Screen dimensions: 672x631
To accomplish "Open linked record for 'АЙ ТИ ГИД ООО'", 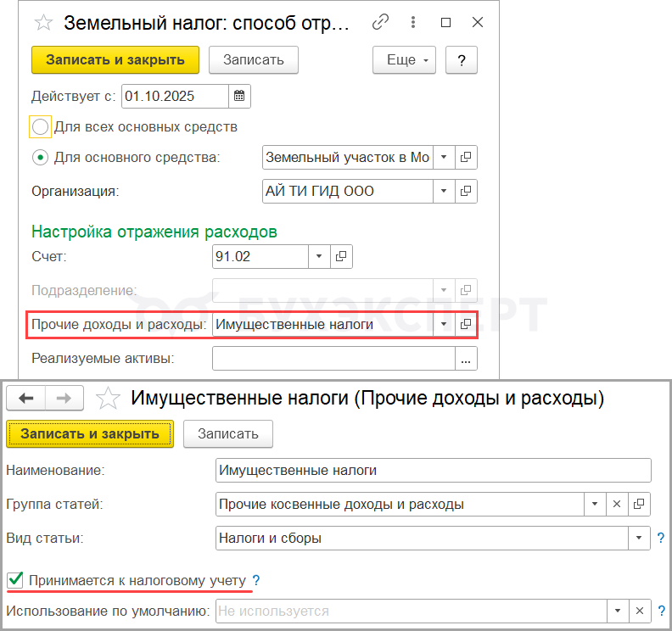I will point(466,191).
